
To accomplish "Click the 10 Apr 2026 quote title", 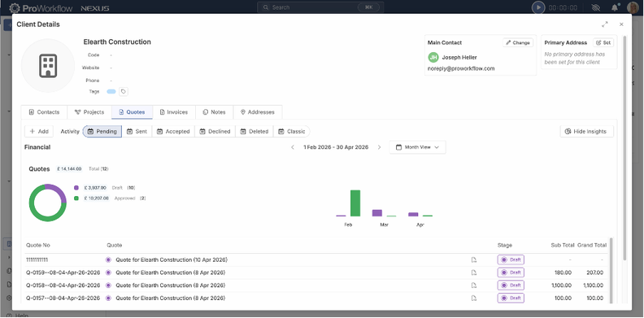I will point(172,260).
